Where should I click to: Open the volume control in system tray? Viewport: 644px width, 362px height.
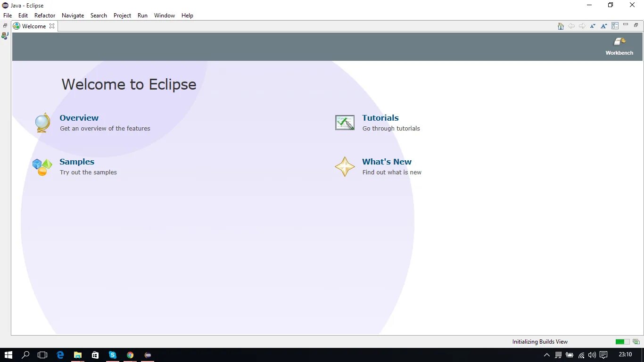[592, 355]
